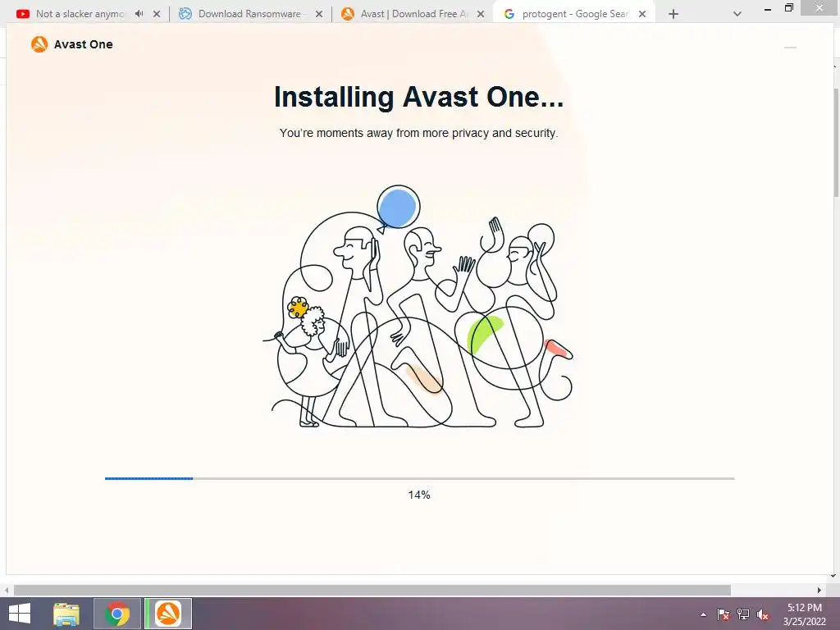Click the 14% progress percentage text
The width and height of the screenshot is (840, 630).
[419, 495]
